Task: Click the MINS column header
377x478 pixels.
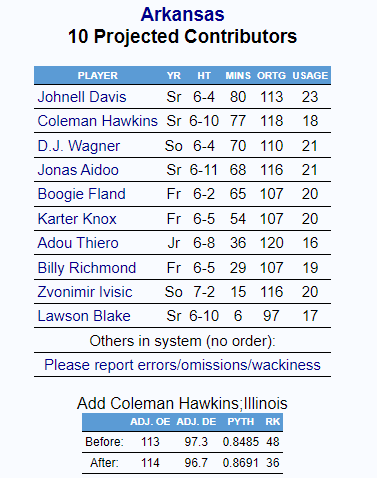Action: (238, 76)
